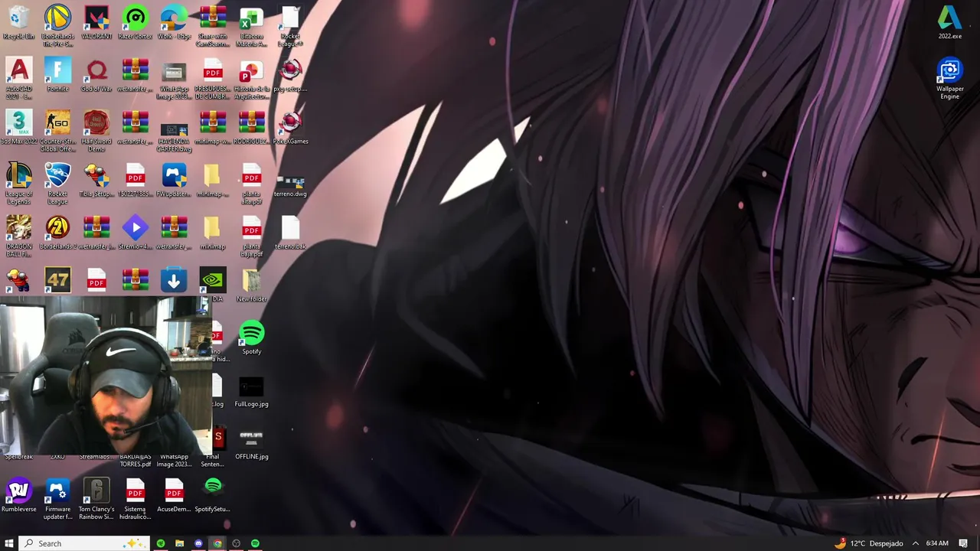The height and width of the screenshot is (551, 980).
Task: Open Spotify from the taskbar
Action: 255,543
